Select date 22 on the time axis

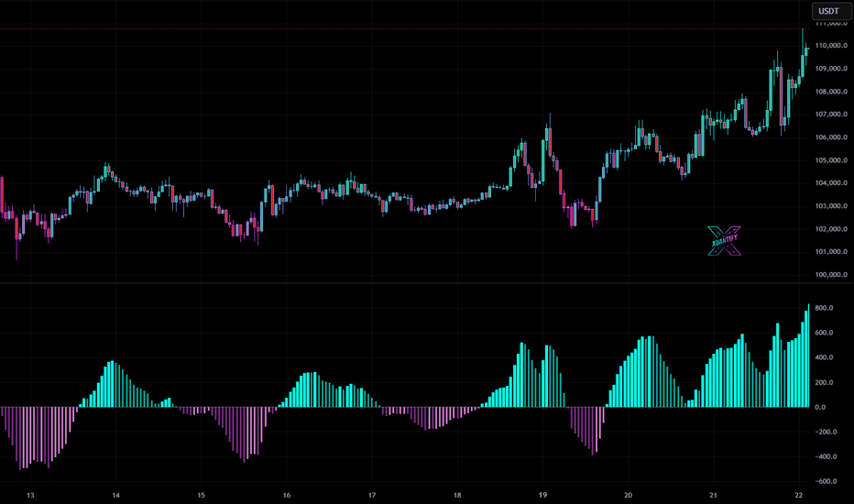(799, 495)
